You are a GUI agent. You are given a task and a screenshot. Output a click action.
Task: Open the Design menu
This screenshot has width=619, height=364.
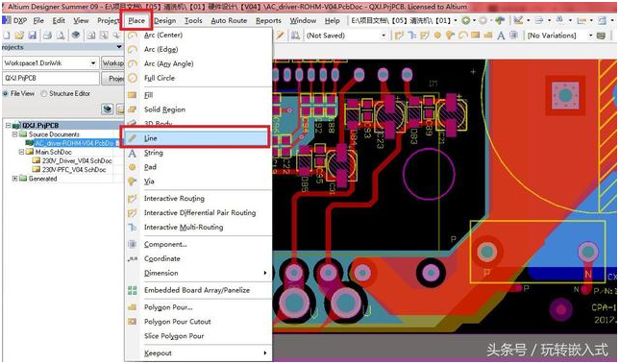pyautogui.click(x=165, y=20)
